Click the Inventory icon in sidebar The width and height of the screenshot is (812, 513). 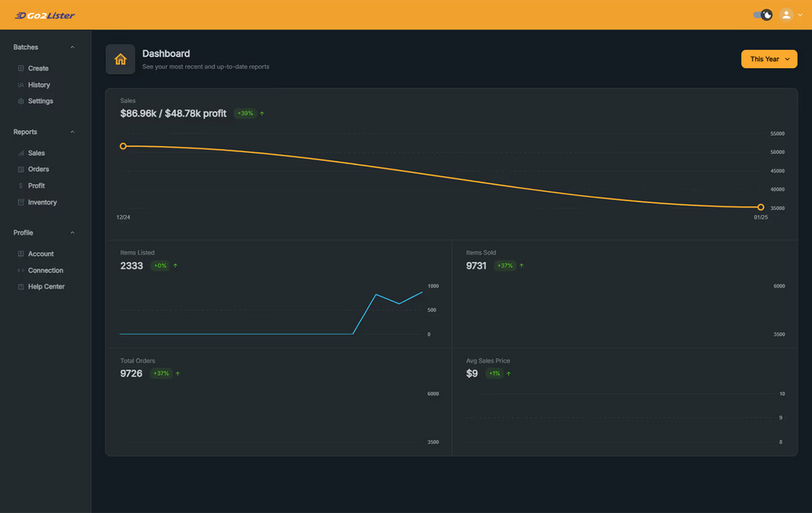(x=21, y=202)
